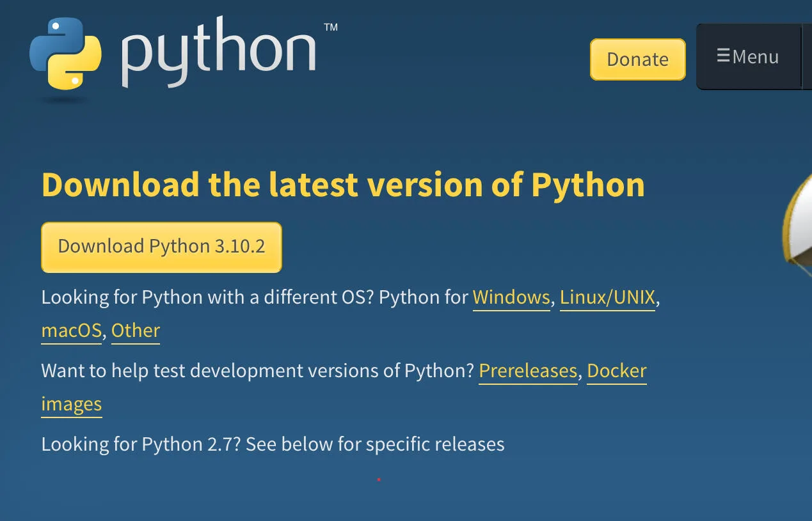Image resolution: width=812 pixels, height=521 pixels.
Task: Click the TM trademark symbol near logo
Action: coord(330,27)
